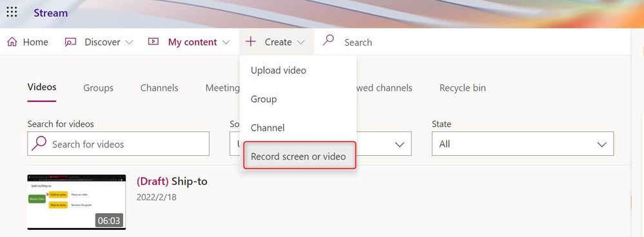Image resolution: width=644 pixels, height=237 pixels.
Task: Go to Stream home via Stream title
Action: pyautogui.click(x=50, y=13)
